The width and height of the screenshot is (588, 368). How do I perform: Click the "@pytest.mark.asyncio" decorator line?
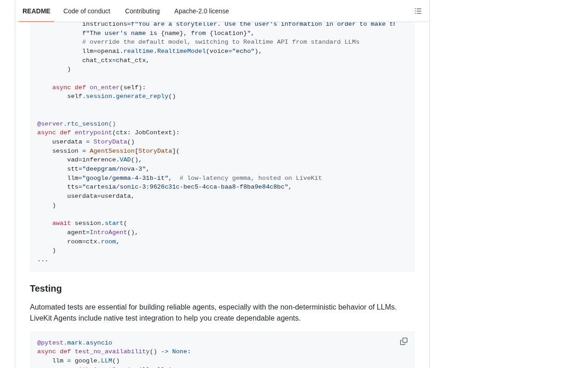click(x=75, y=343)
